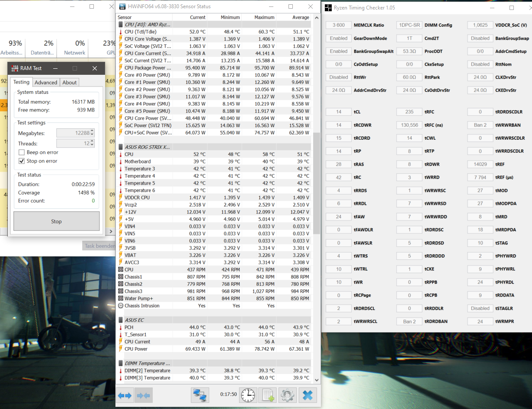Click tREF value 14029 field
This screenshot has height=409, width=532.
point(480,164)
